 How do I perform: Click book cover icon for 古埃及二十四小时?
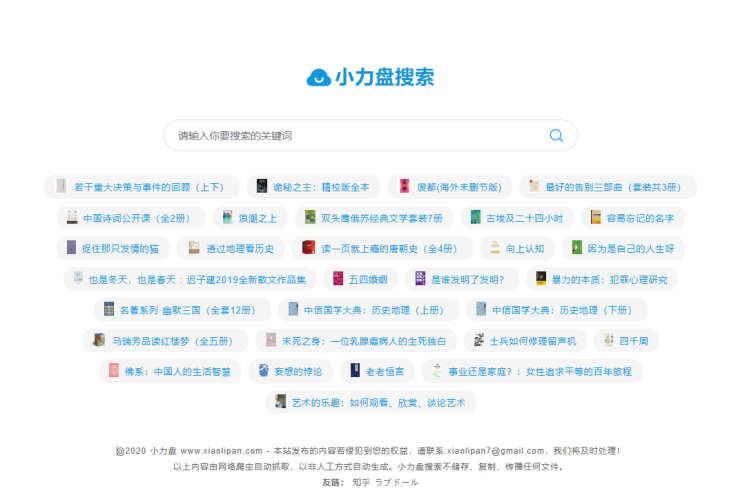[475, 217]
